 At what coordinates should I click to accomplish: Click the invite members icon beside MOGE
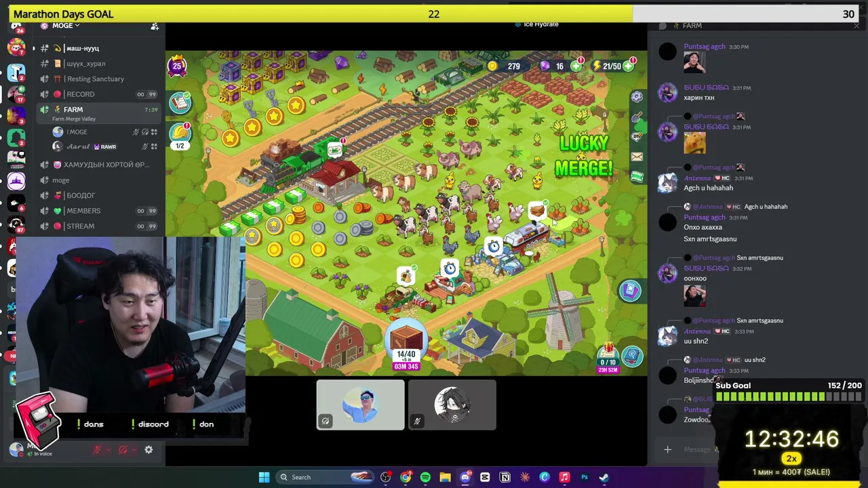click(x=155, y=26)
